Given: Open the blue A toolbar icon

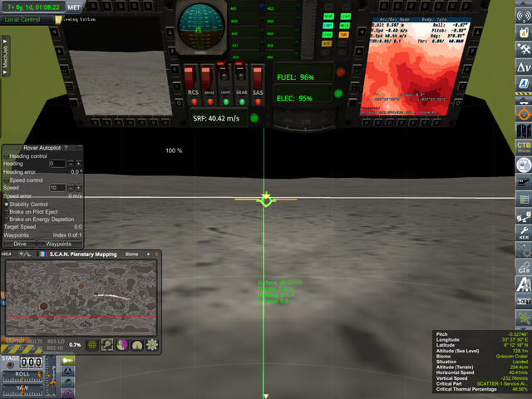Looking at the screenshot, I should tap(524, 83).
